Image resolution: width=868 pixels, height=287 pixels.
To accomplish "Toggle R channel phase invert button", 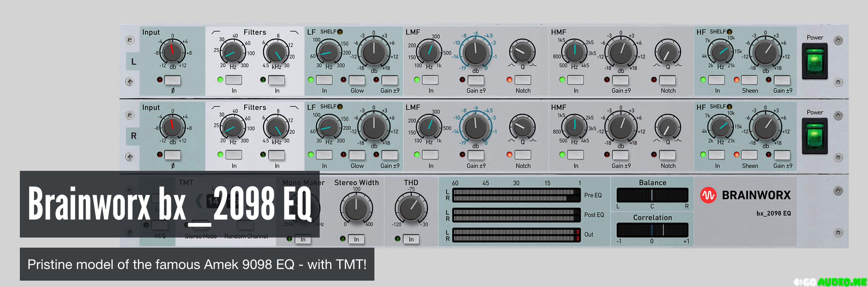I will pos(172,155).
